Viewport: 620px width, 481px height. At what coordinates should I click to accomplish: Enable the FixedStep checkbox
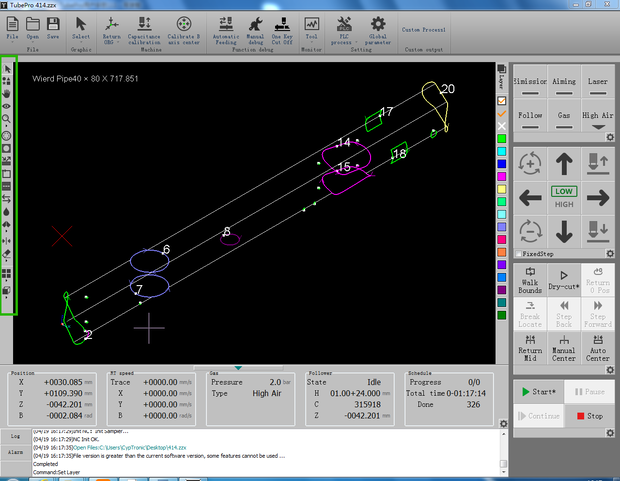coord(518,254)
